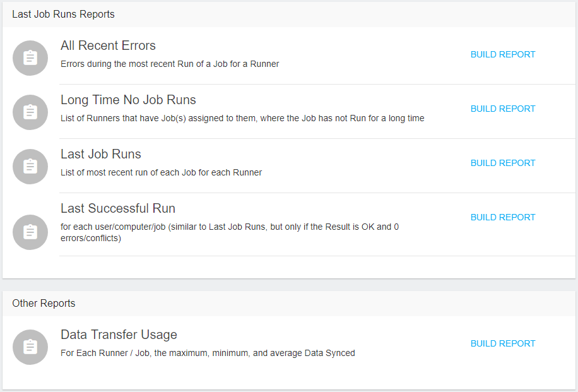Build the Last Successful Run report

(503, 217)
